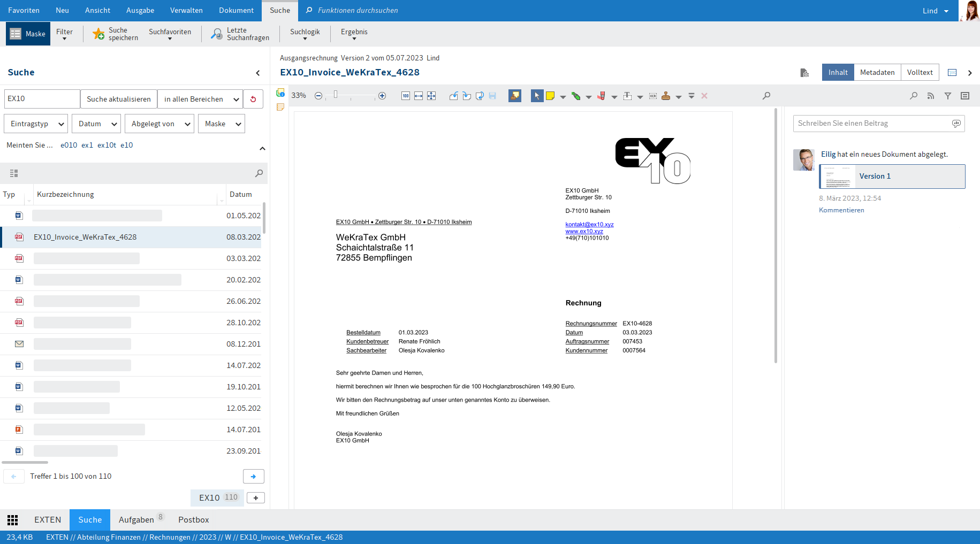Open the Version 1 document thumbnail
This screenshot has width=980, height=544.
point(838,177)
